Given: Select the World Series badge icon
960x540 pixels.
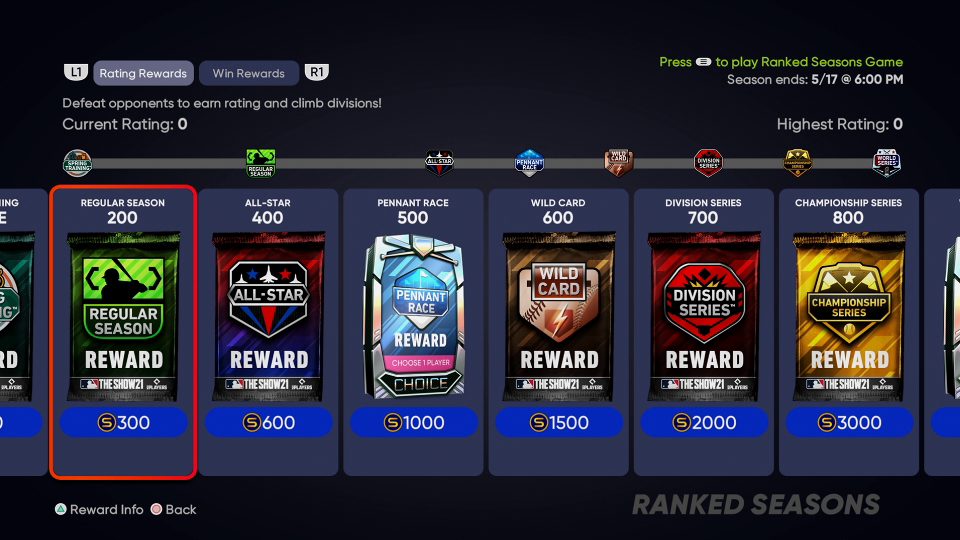Looking at the screenshot, I should 887,163.
